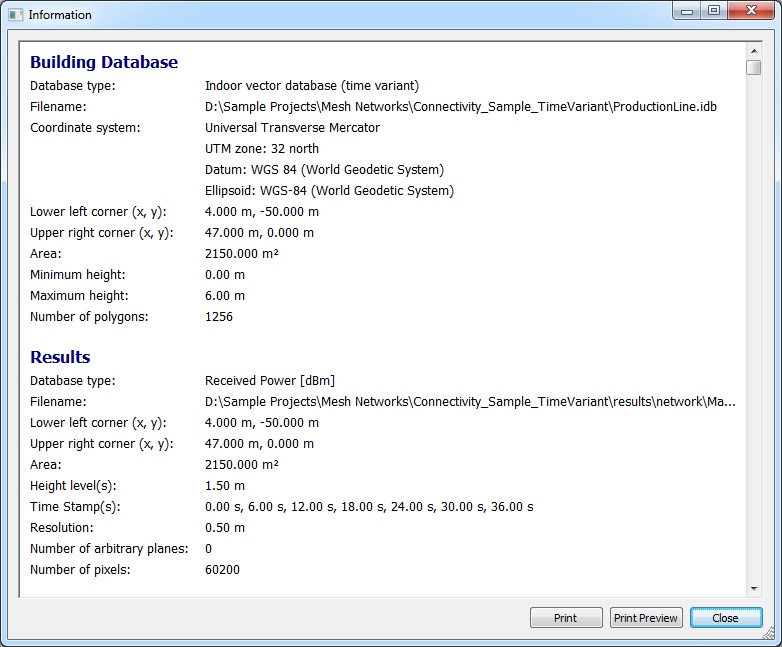Screen dimensions: 782x647
Task: Click the Received Power [dBm] value
Action: [269, 381]
